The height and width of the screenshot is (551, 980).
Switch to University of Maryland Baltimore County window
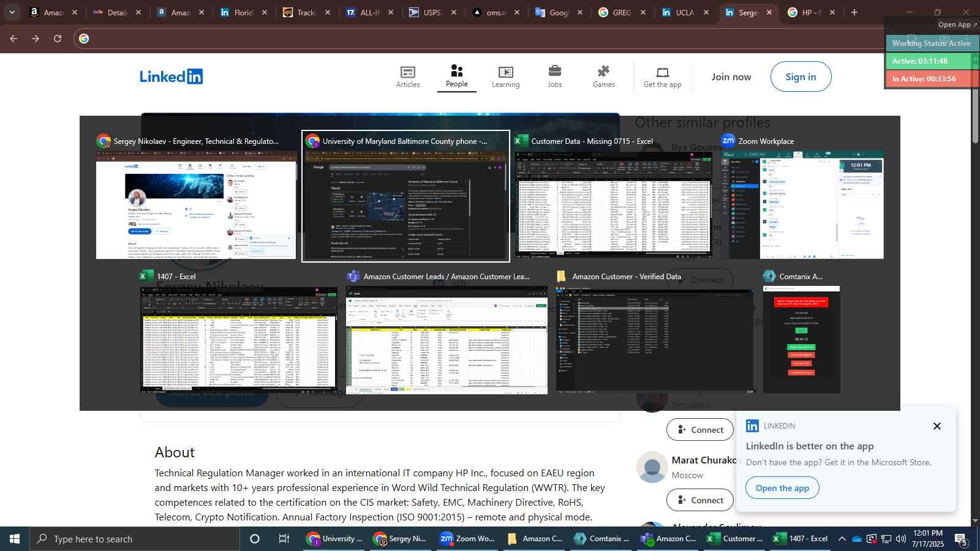(x=405, y=197)
